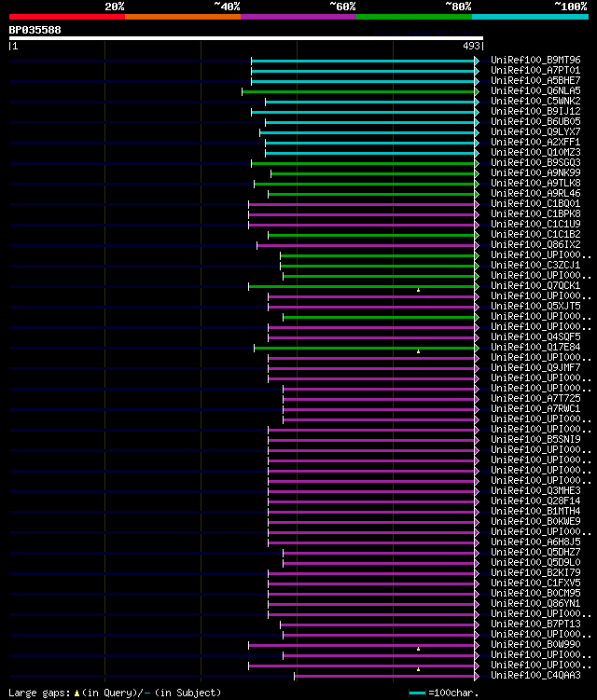Select the UniRef100_A6H8J5 label
Viewport: 597px width, 700px height.
coord(535,542)
